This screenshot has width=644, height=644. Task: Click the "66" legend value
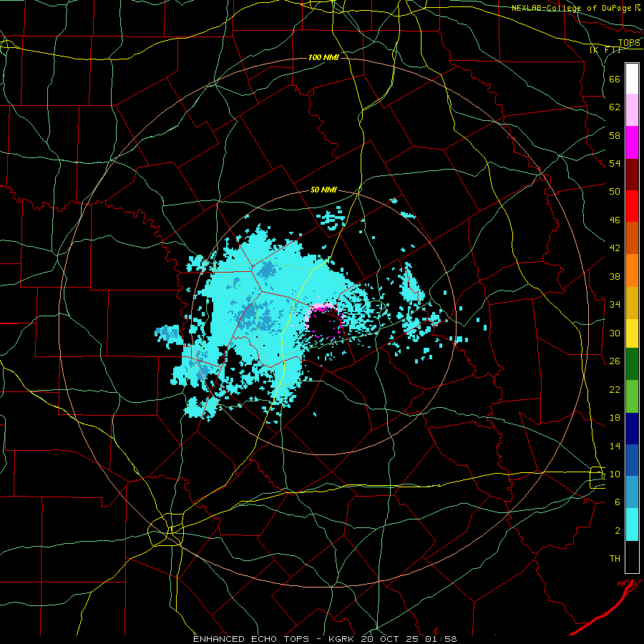pyautogui.click(x=615, y=79)
